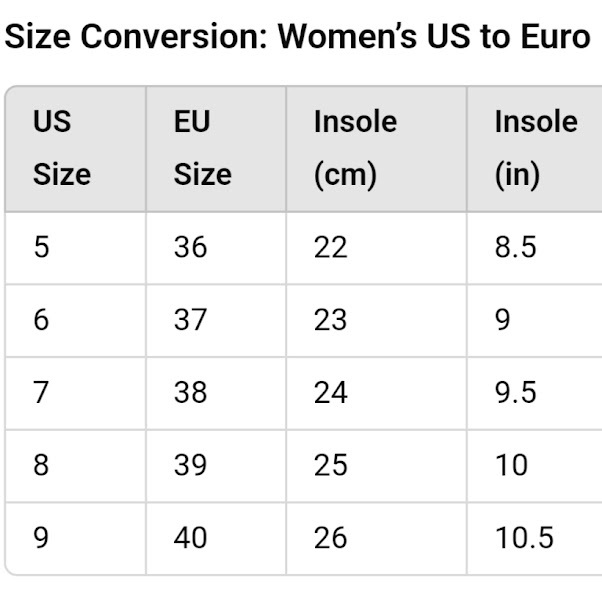Image resolution: width=602 pixels, height=602 pixels.
Task: Select the EU size 37 cell
Action: 190,320
